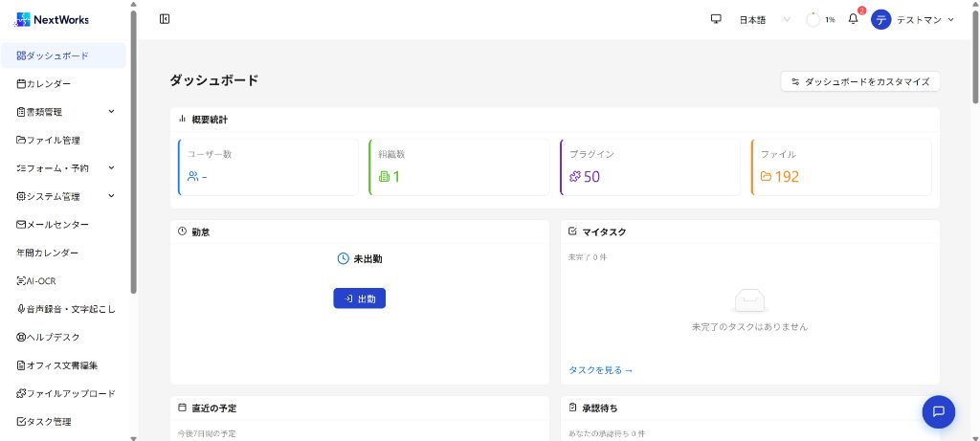980x441 pixels.
Task: Click the checkbox icon by マイタスク heading
Action: click(572, 232)
